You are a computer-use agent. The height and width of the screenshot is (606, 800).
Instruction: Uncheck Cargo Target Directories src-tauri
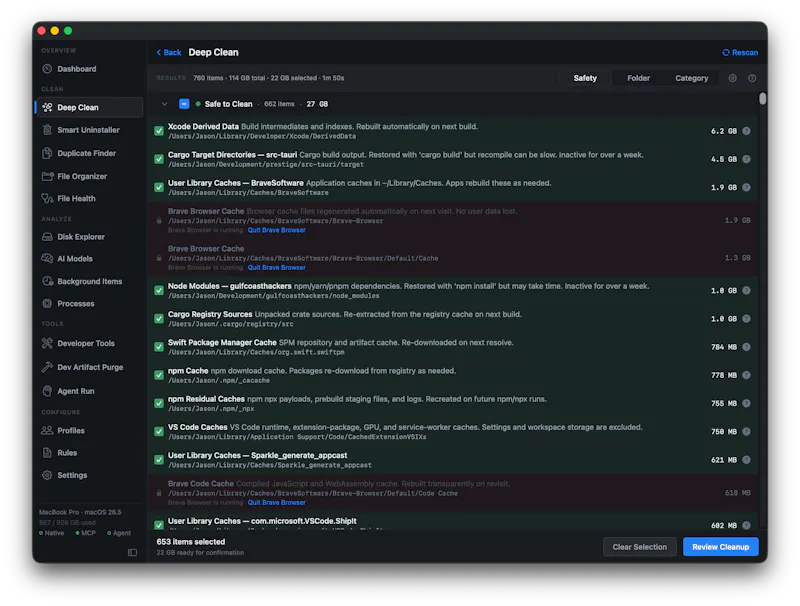pos(159,159)
